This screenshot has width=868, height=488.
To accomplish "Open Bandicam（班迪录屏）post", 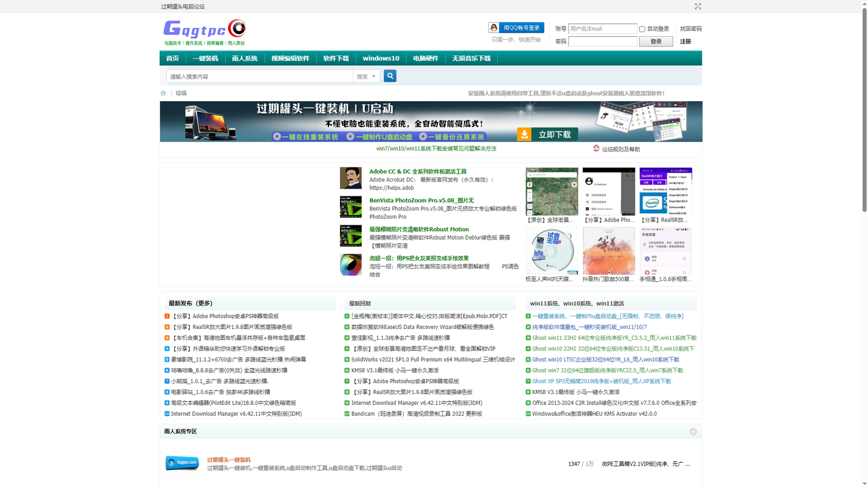I will [x=417, y=414].
